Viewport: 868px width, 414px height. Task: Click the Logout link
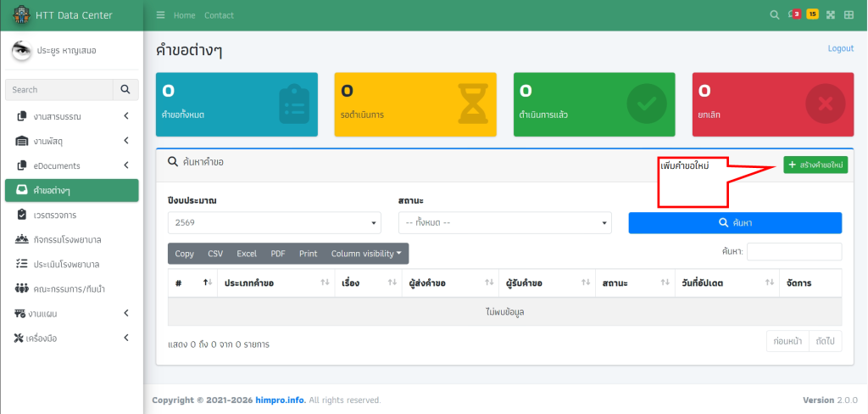click(x=840, y=48)
